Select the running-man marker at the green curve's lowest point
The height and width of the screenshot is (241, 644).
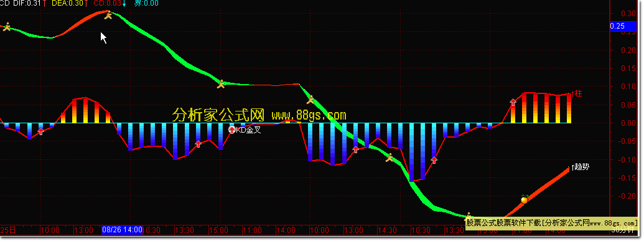point(469,216)
